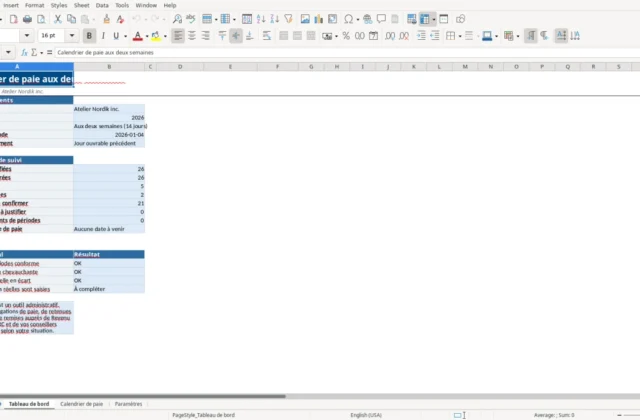Screen dimensions: 640x420
Task: Switch to the Calendrier de paie sheet tab
Action: point(82,404)
